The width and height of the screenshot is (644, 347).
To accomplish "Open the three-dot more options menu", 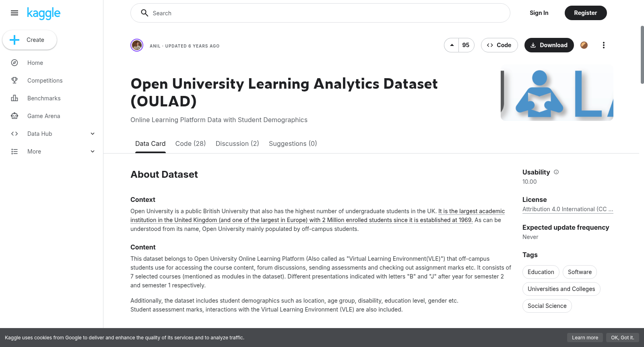I will click(603, 45).
